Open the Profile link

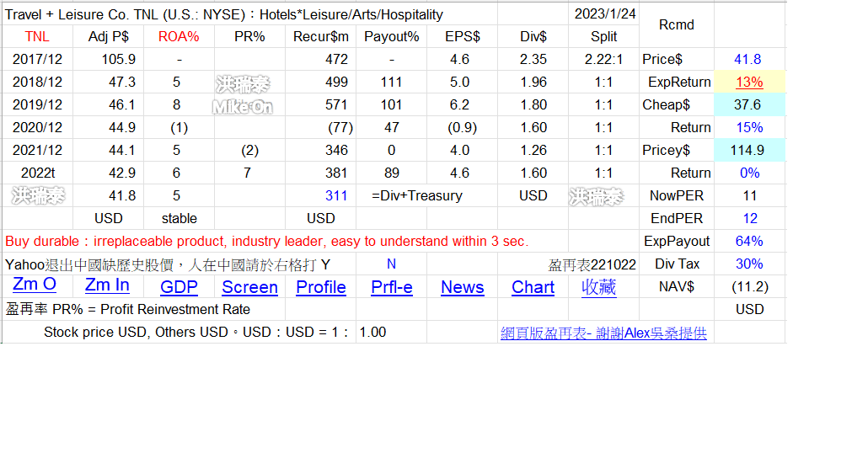click(321, 287)
